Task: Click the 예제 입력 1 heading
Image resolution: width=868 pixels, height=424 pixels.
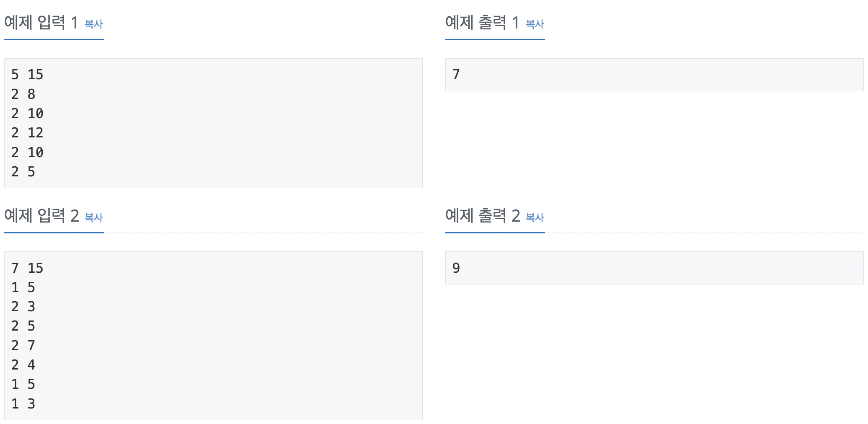Action: [x=41, y=23]
